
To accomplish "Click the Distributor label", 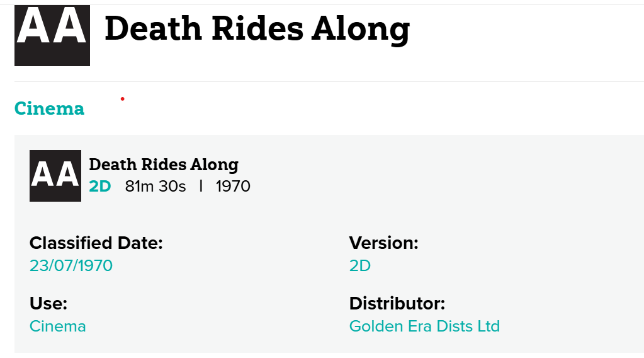I will (x=397, y=304).
